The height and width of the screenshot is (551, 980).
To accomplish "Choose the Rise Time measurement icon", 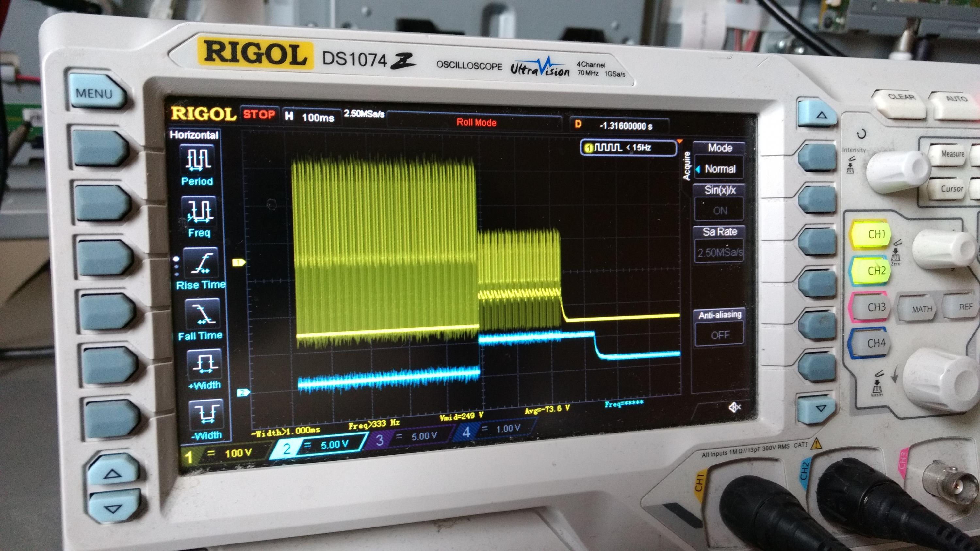I will [201, 262].
